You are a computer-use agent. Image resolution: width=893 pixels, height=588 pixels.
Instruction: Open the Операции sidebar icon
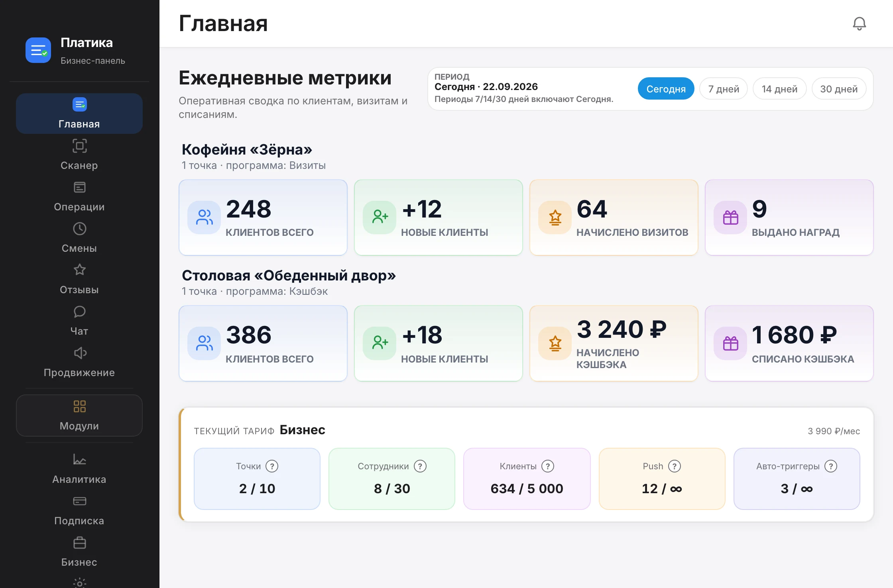click(80, 187)
